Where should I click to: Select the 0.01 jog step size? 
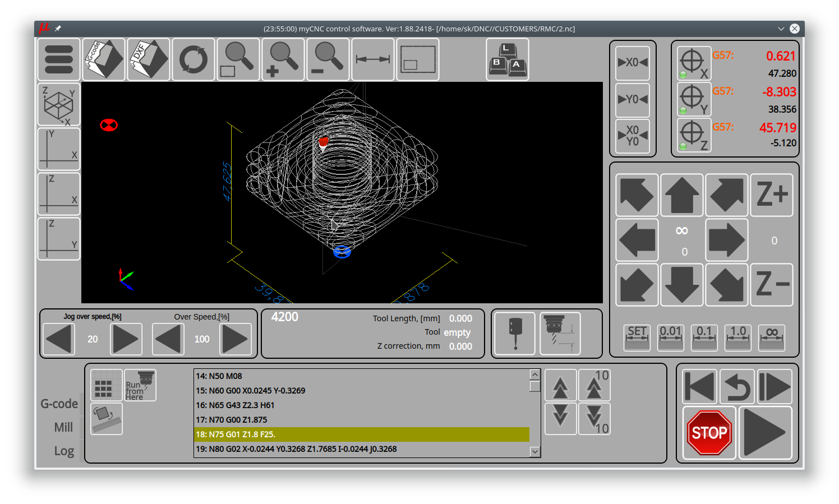(671, 338)
